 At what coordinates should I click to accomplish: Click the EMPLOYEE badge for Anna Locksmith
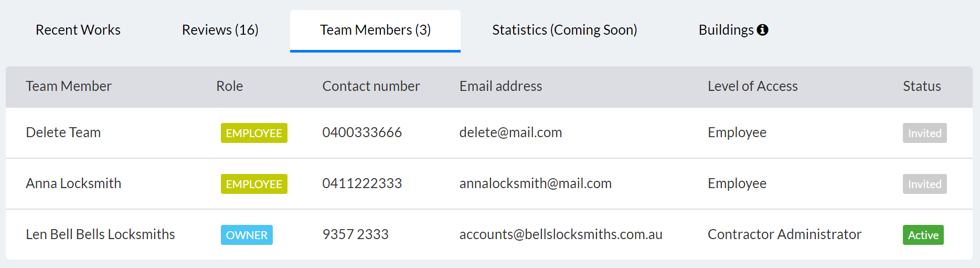pos(254,184)
